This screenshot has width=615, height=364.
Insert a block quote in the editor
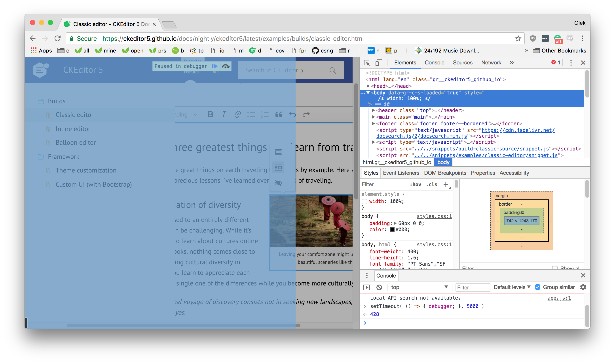tap(279, 114)
